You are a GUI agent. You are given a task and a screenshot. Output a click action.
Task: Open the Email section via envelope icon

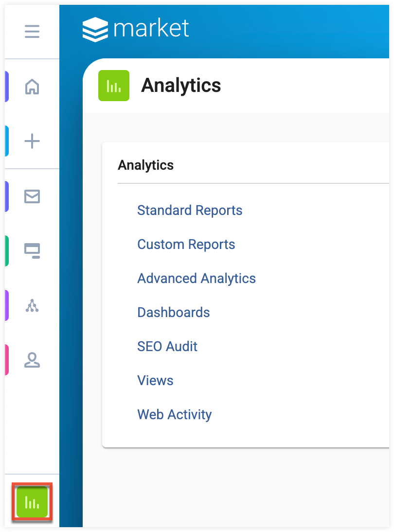pos(32,196)
